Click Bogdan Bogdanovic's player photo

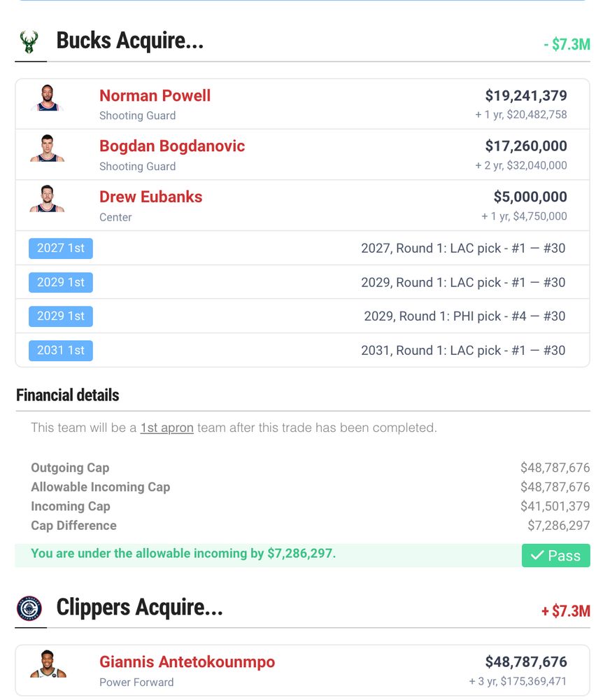(x=48, y=148)
